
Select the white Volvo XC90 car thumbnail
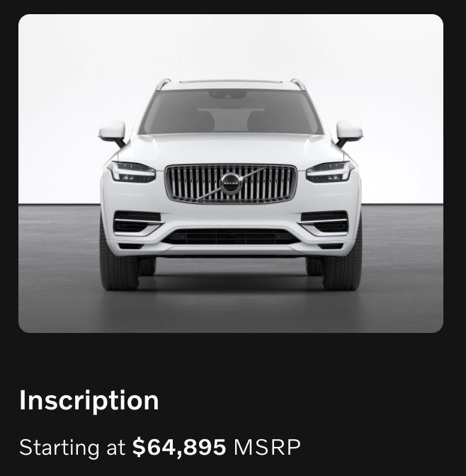pyautogui.click(x=231, y=174)
